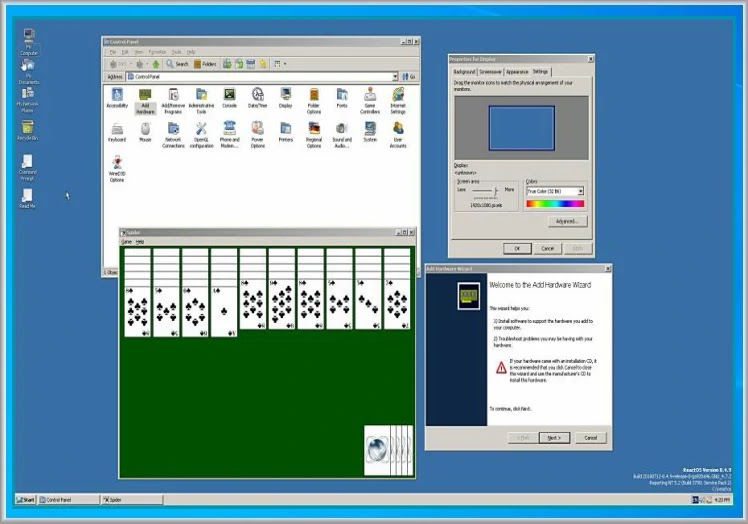Image resolution: width=748 pixels, height=524 pixels.
Task: Open the Game Controllers applet
Action: [370, 101]
